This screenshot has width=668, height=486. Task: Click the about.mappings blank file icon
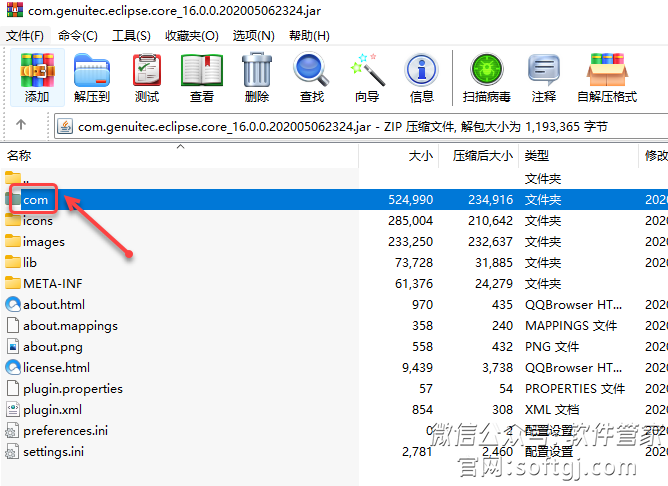click(13, 325)
